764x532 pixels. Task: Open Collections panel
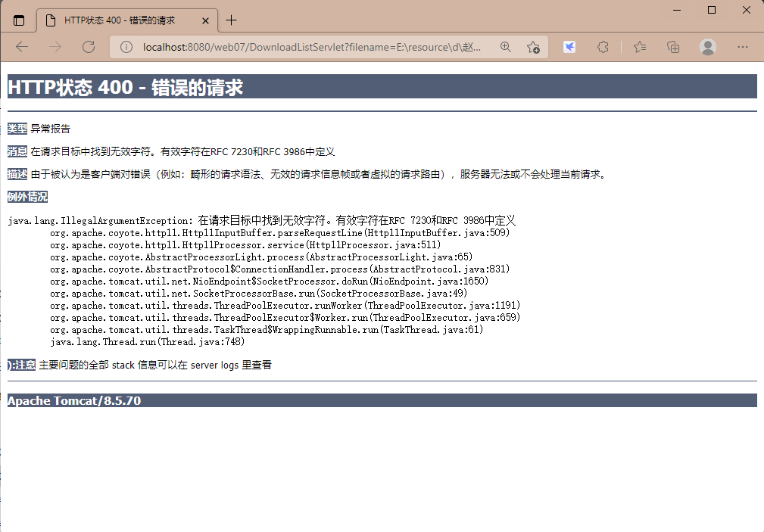tap(673, 47)
